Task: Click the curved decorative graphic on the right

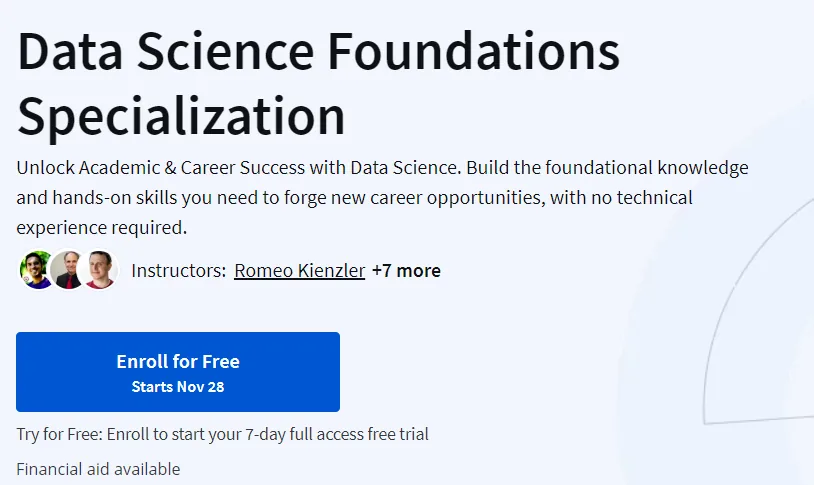Action: coord(758,312)
